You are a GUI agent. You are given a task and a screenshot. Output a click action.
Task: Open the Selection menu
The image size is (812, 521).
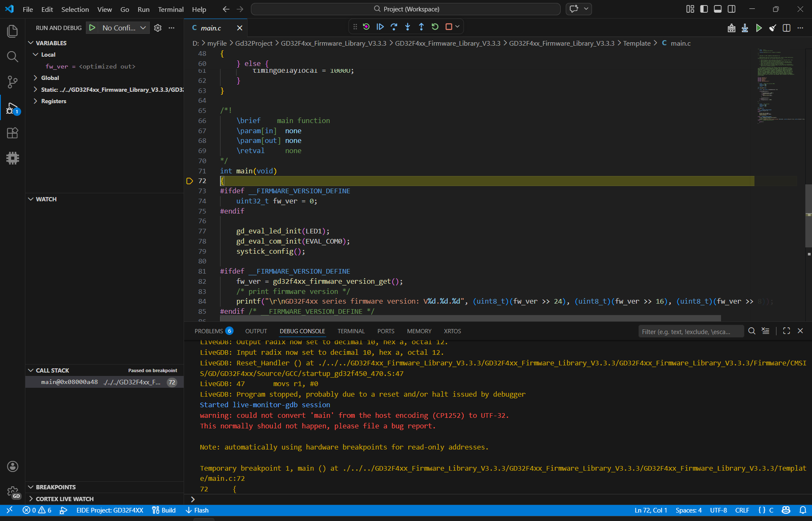tap(75, 9)
